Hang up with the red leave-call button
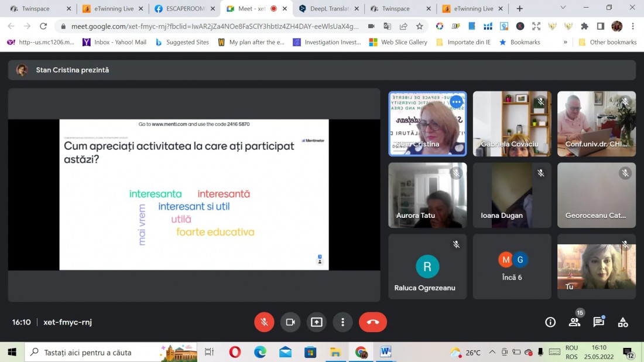The height and width of the screenshot is (362, 644). coord(372,322)
